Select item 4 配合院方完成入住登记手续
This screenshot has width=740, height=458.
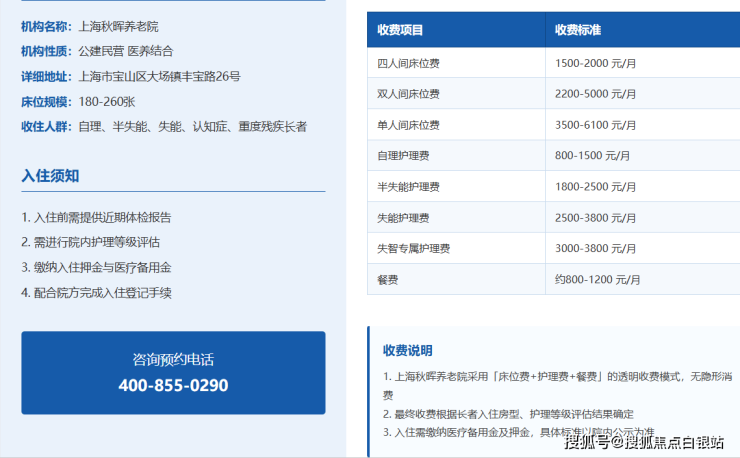[96, 293]
